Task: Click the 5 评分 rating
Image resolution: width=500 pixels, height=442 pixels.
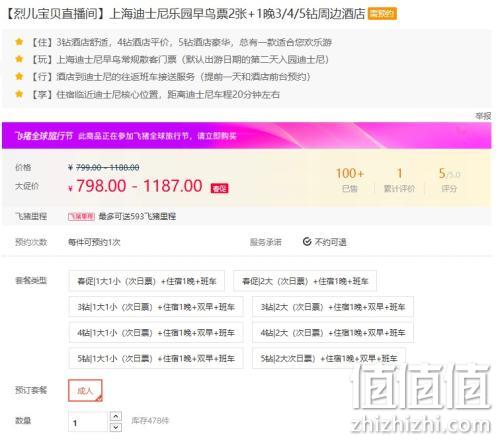Action: (449, 180)
